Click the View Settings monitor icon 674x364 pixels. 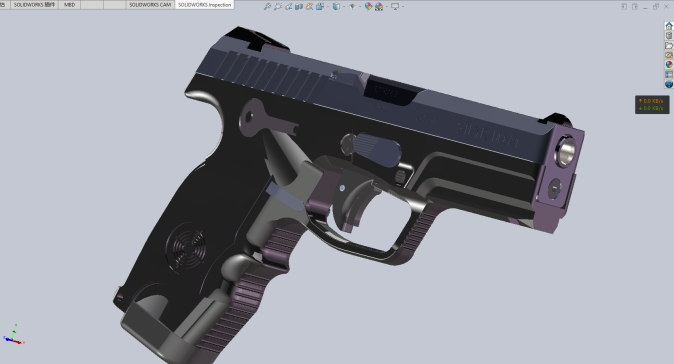pyautogui.click(x=395, y=6)
